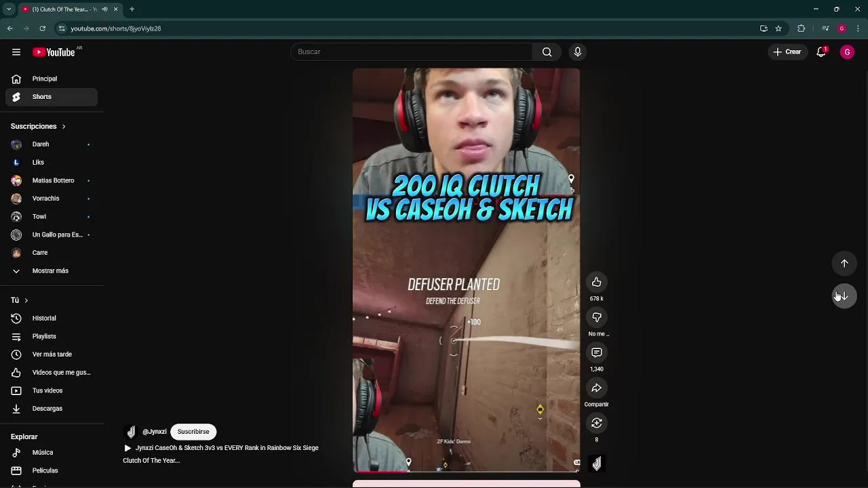Open Tus videos in the sidebar
Viewport: 868px width, 488px height.
[x=52, y=390]
